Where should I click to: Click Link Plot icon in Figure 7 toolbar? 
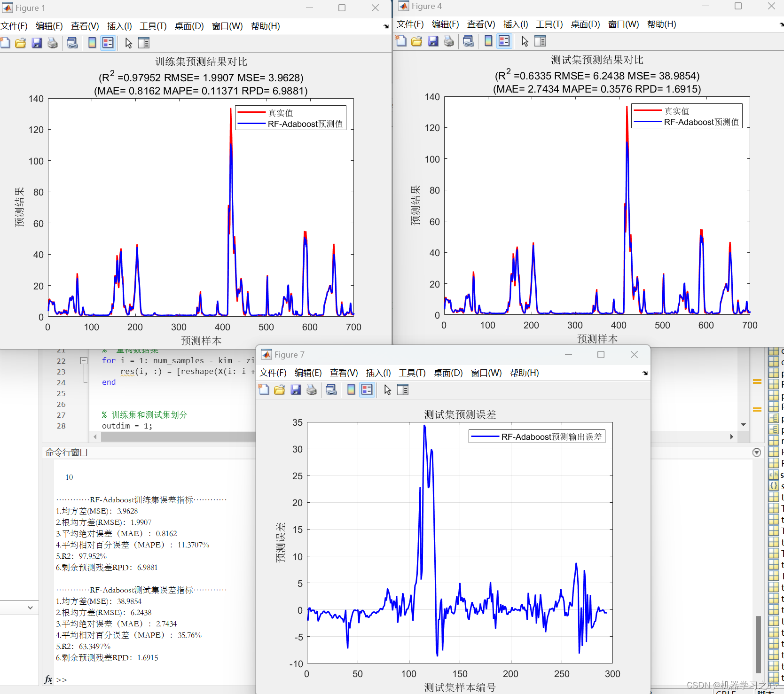[x=331, y=390]
